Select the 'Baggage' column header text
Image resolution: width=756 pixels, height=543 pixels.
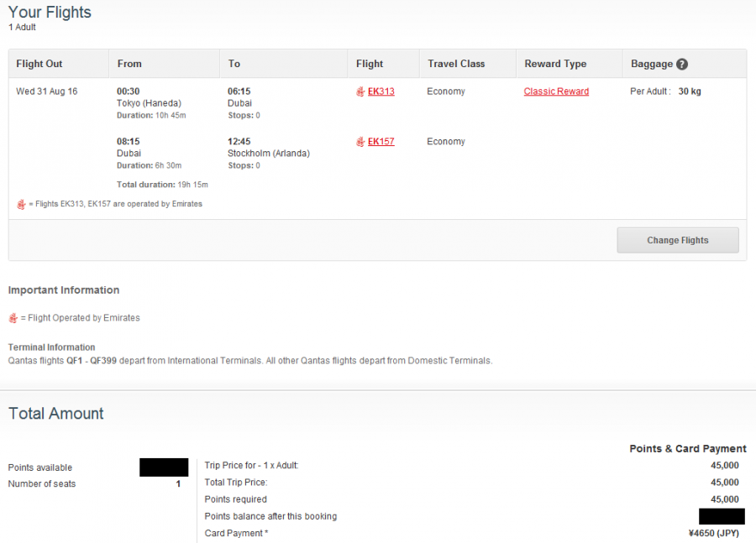(x=652, y=64)
